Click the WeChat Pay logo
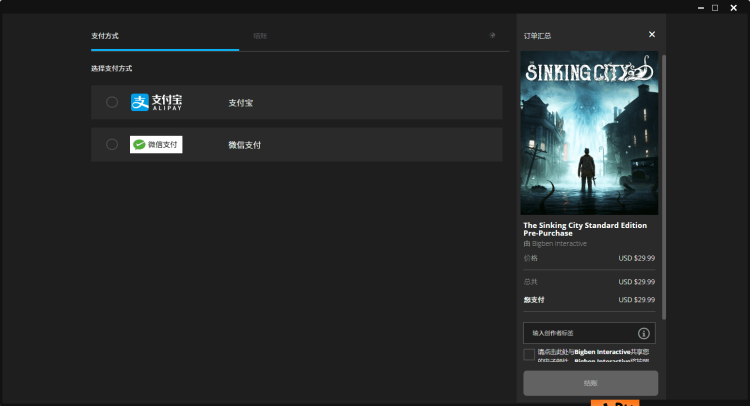Viewport: 750px width, 406px height. coord(156,144)
